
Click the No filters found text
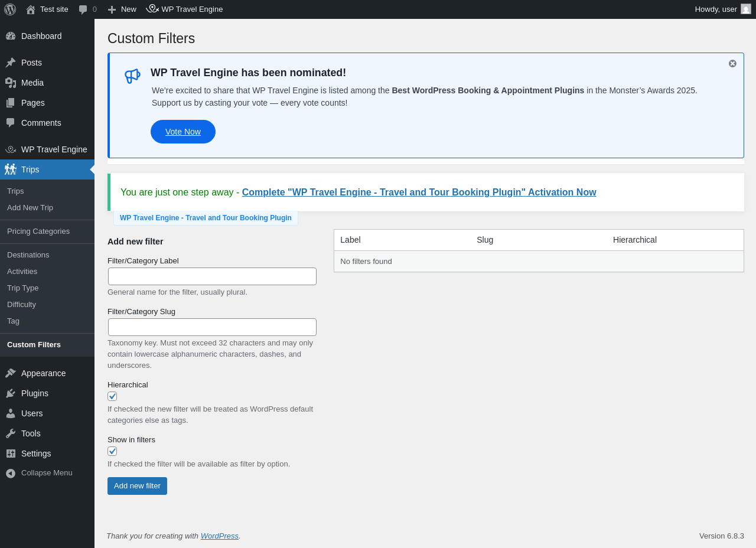[x=366, y=262]
